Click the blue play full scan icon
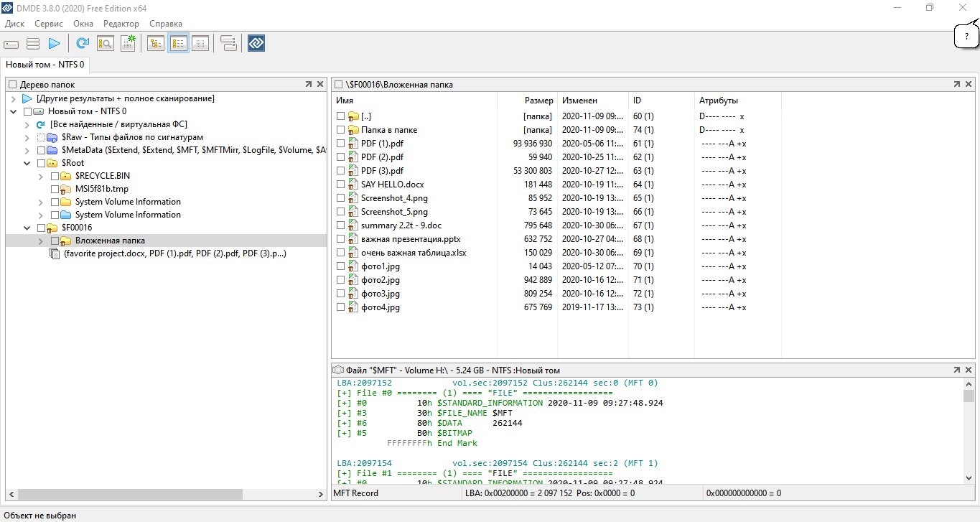The width and height of the screenshot is (980, 522). [x=54, y=44]
